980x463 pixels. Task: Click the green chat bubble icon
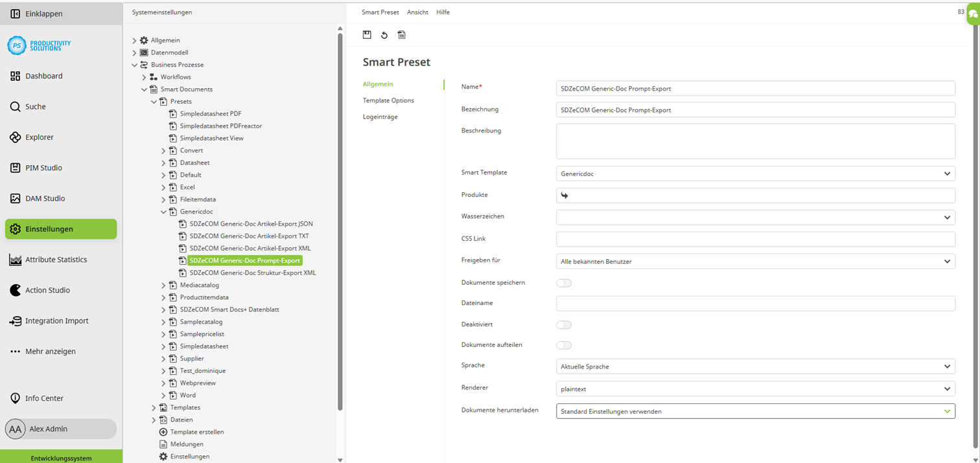coord(974,14)
